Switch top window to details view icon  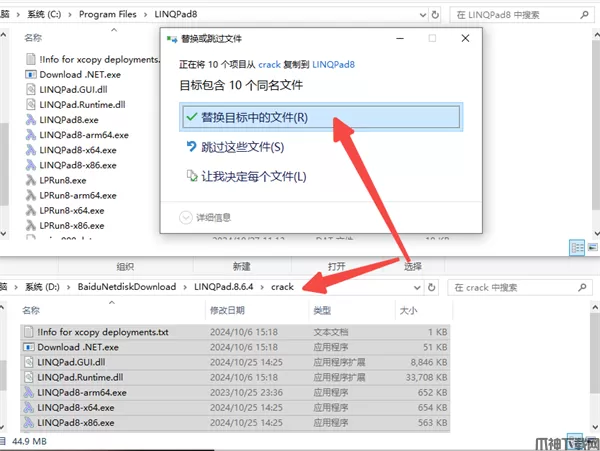pyautogui.click(x=577, y=248)
